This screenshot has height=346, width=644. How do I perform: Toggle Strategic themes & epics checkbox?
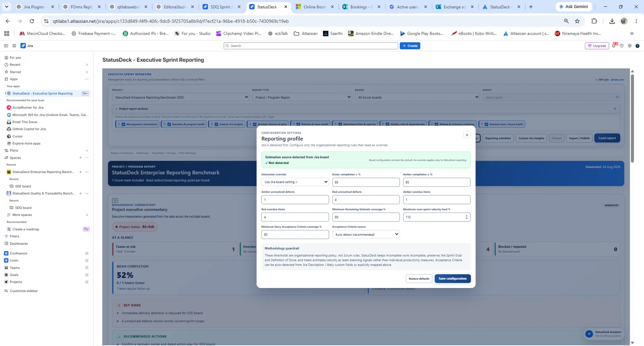255,125
